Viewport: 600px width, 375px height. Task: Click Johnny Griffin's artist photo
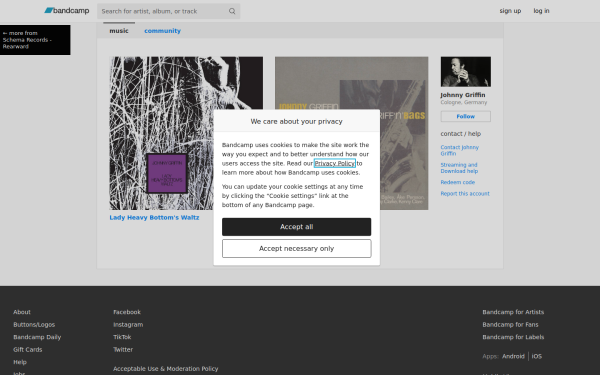(x=465, y=72)
